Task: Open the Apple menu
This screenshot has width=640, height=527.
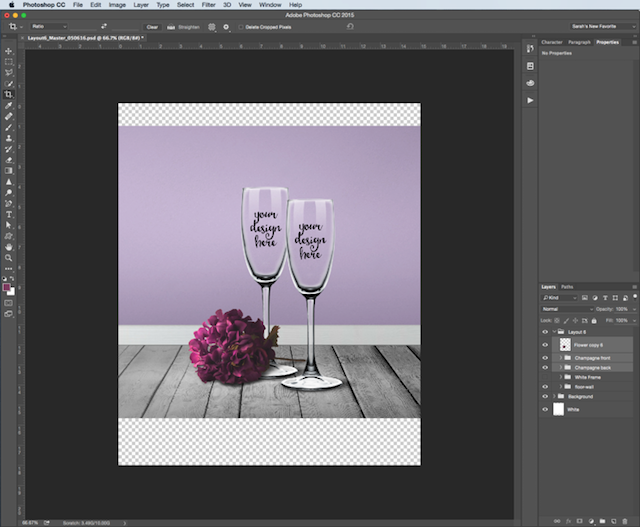Action: coord(11,5)
